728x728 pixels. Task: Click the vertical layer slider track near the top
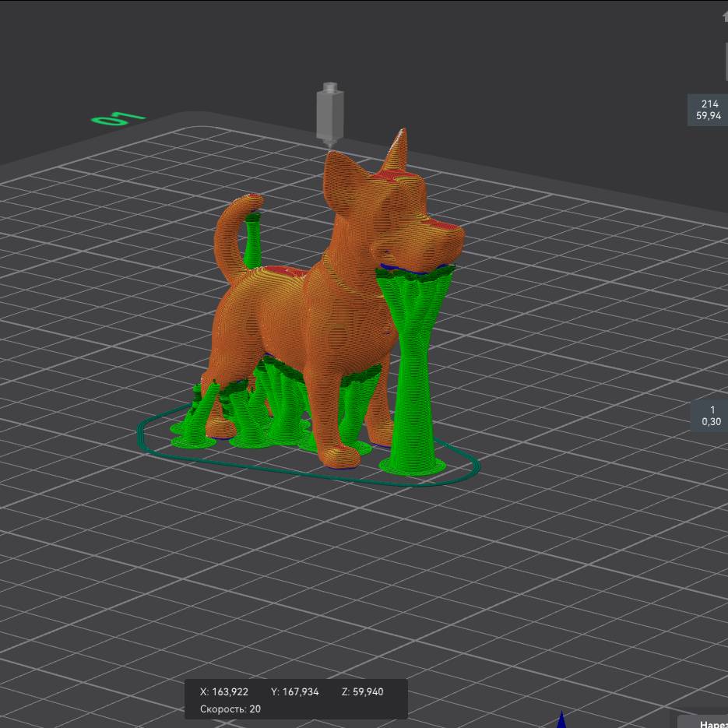tap(723, 62)
